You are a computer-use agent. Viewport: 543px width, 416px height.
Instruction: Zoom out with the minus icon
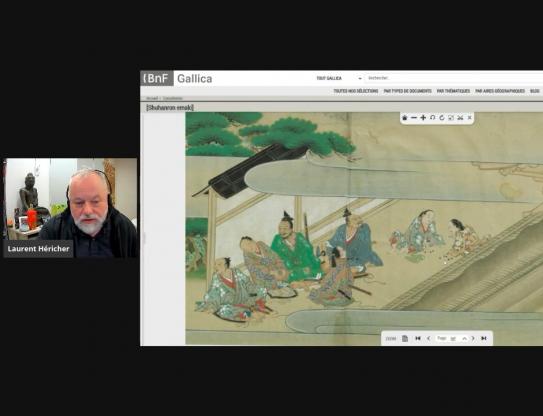414,118
